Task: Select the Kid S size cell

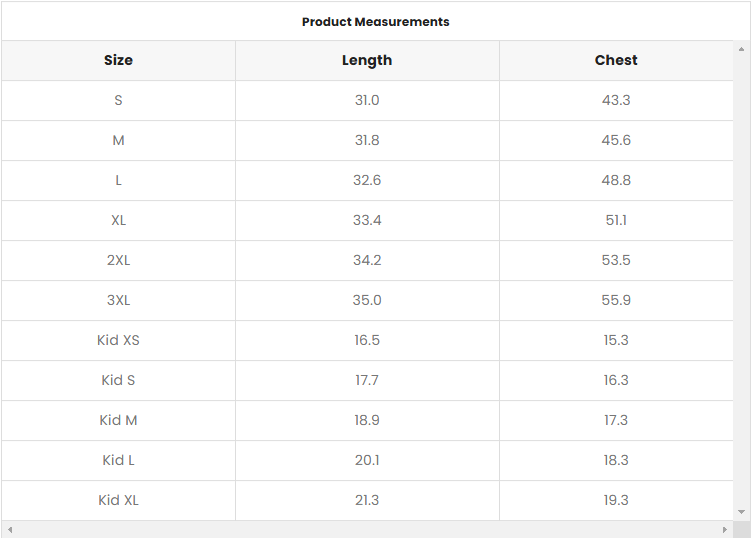Action: pos(118,380)
